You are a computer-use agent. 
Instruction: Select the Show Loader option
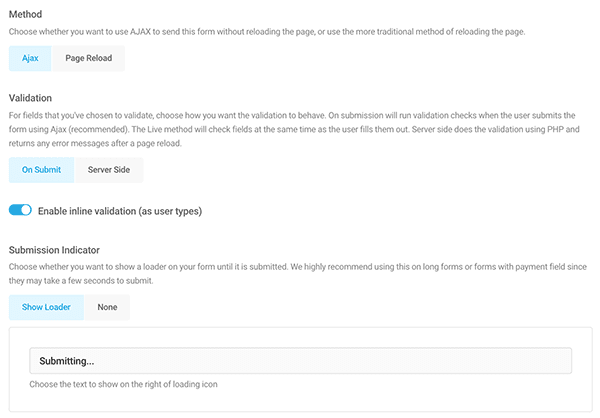[46, 307]
